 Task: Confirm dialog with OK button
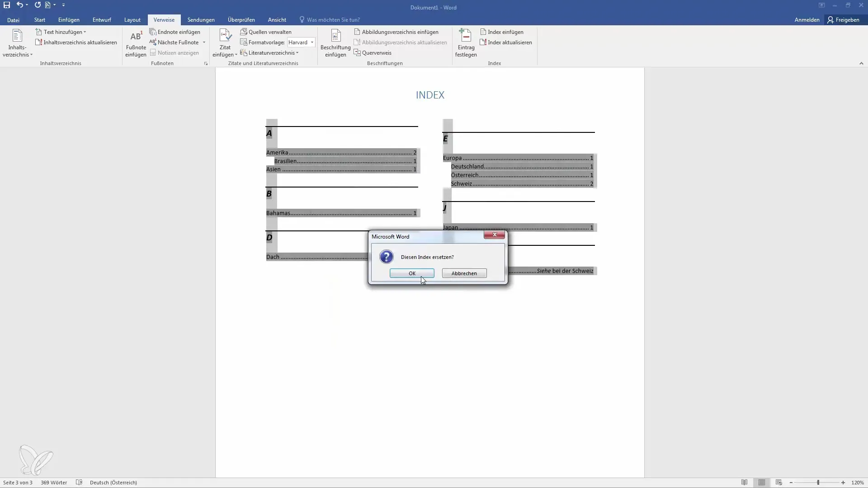[x=412, y=273]
